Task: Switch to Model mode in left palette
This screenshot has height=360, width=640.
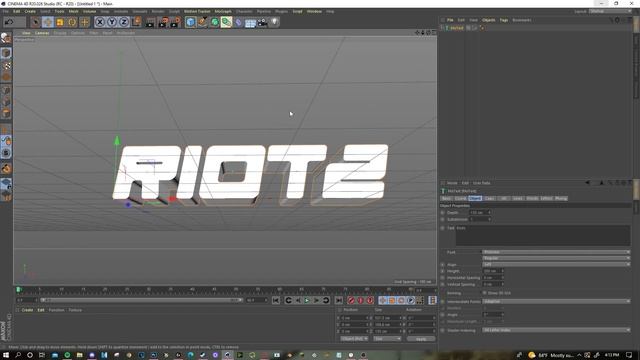Action: click(6, 53)
